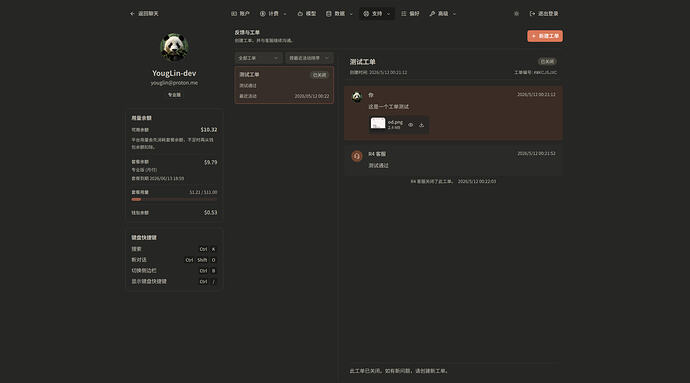Open the od.png attachment thumbnail
The image size is (690, 383).
378,123
